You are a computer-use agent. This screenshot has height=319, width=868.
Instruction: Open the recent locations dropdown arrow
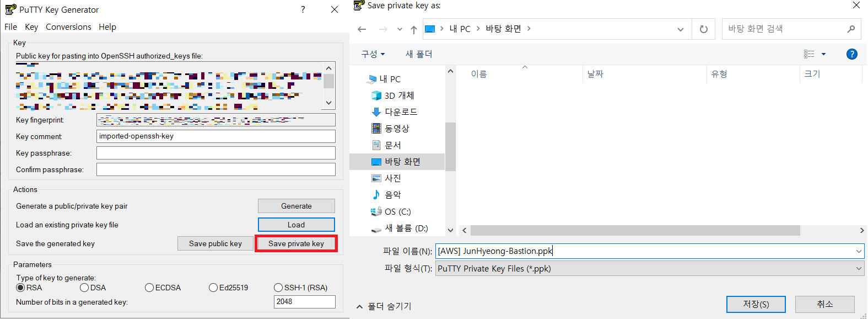point(400,29)
